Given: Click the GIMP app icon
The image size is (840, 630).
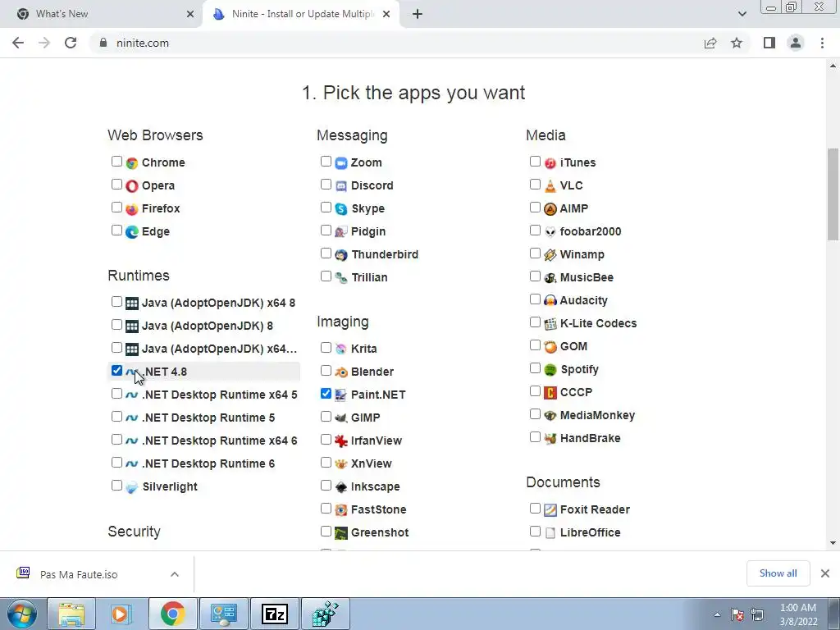Looking at the screenshot, I should tap(341, 418).
